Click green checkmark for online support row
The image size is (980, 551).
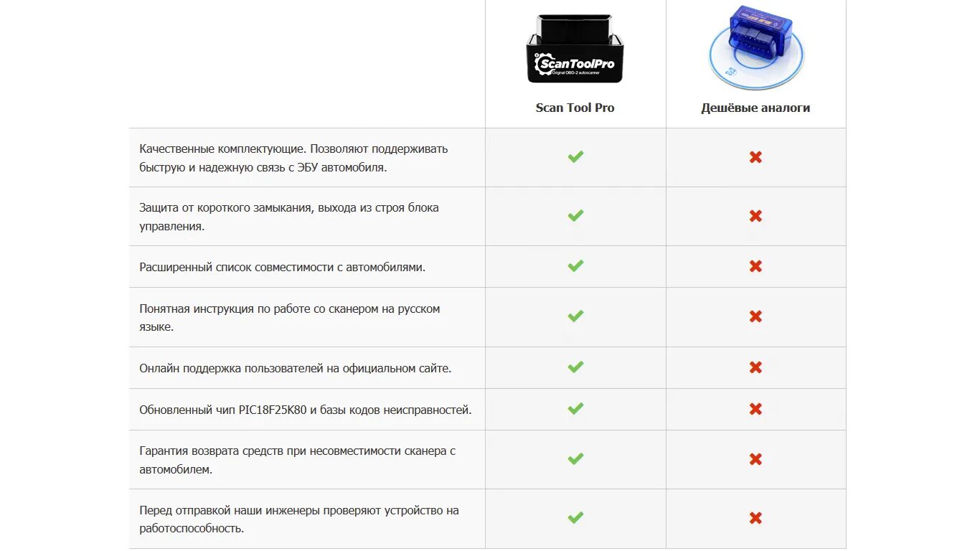click(575, 367)
